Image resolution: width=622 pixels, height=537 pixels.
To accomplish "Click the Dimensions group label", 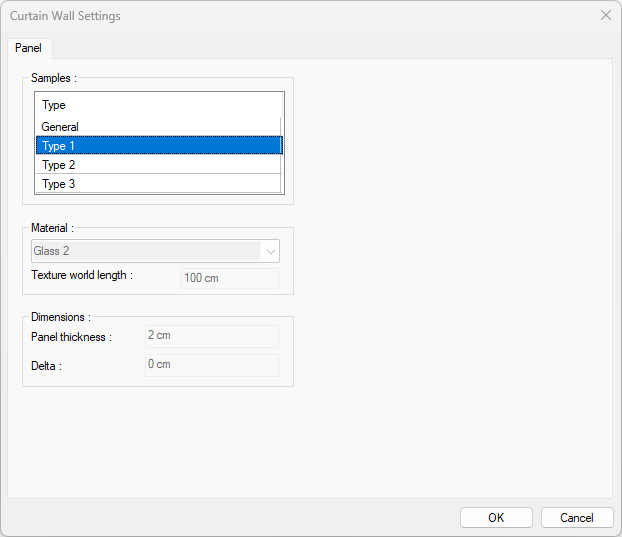I will click(61, 317).
